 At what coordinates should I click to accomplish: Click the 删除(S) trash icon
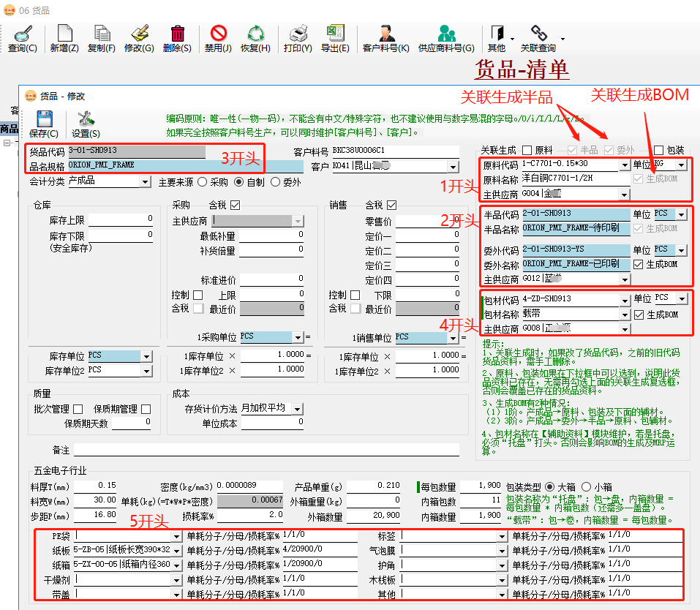(177, 34)
